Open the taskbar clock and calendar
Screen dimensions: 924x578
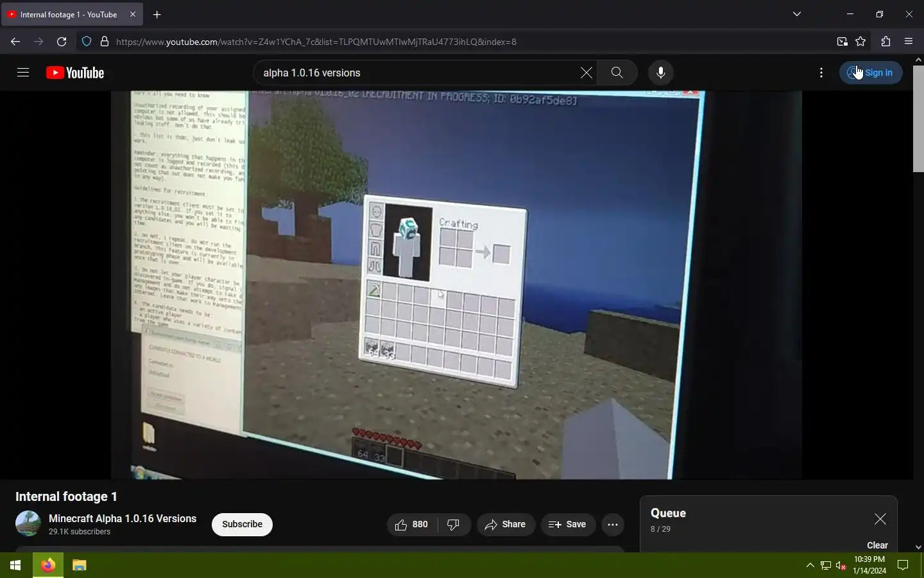tap(869, 565)
